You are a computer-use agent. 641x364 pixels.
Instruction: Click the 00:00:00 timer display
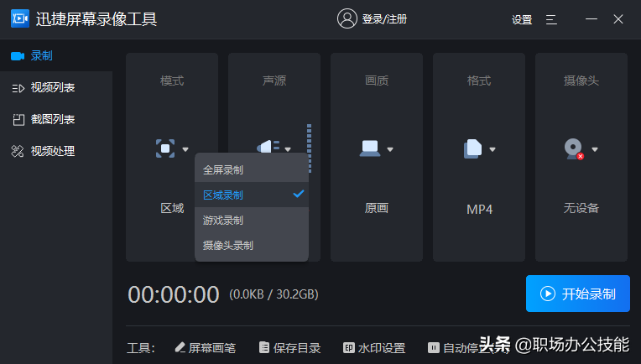(174, 294)
